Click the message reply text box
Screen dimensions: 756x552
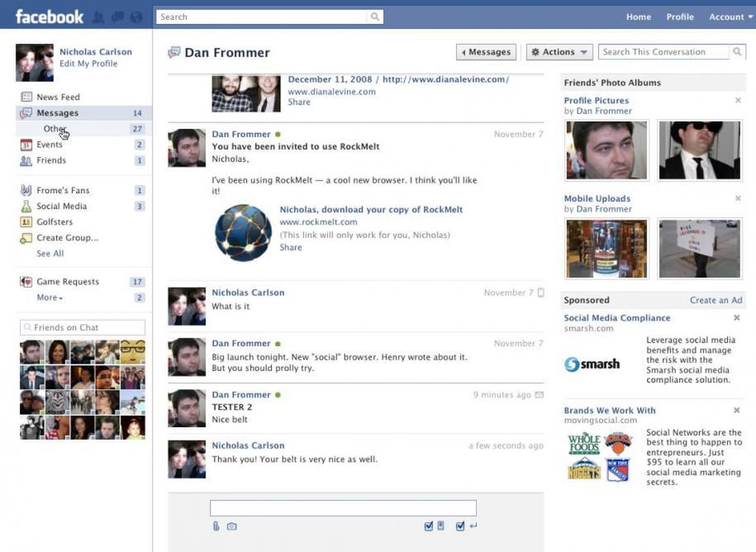coord(343,508)
